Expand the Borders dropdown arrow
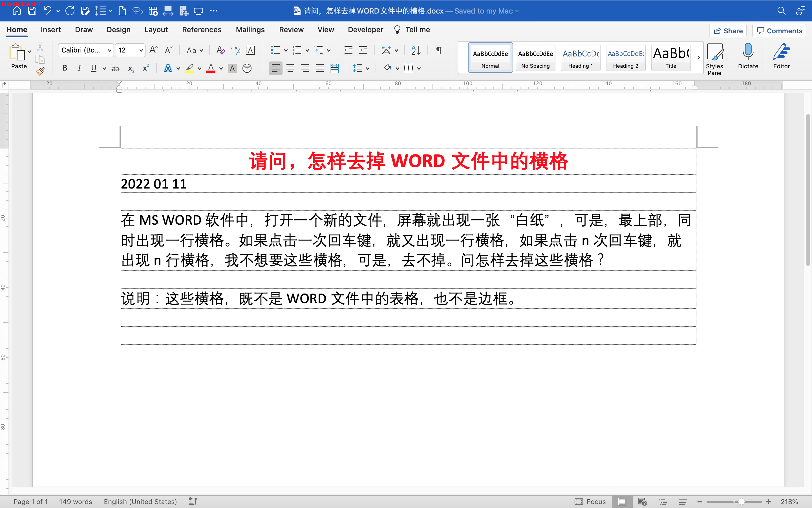Viewport: 812px width, 508px height. tap(419, 69)
